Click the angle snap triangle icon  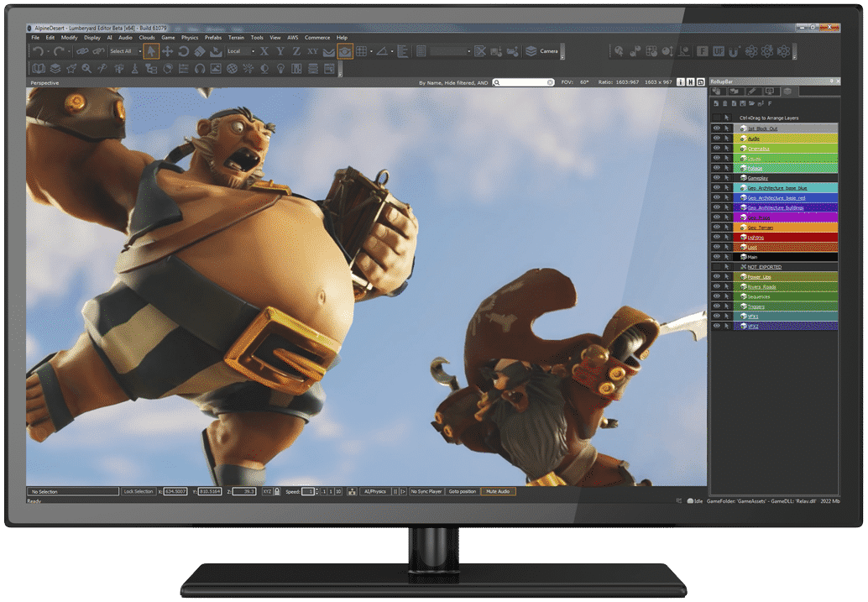(x=382, y=51)
